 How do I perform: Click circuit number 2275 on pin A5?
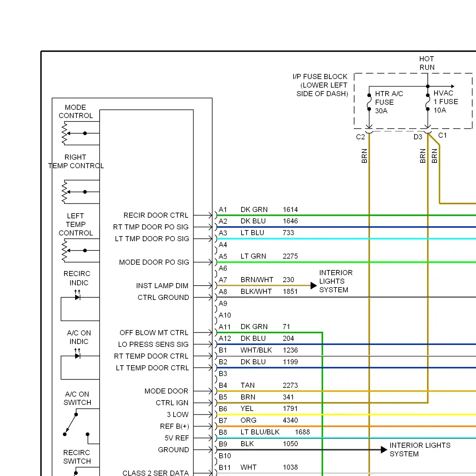coord(290,256)
